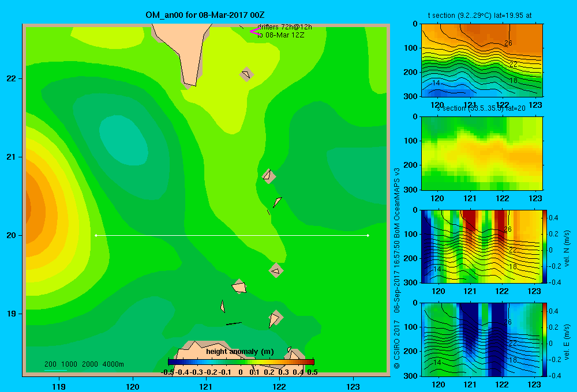Screen dimensions: 577x392
Task: Click depth label 300 of the salinity section
Action: (x=411, y=190)
